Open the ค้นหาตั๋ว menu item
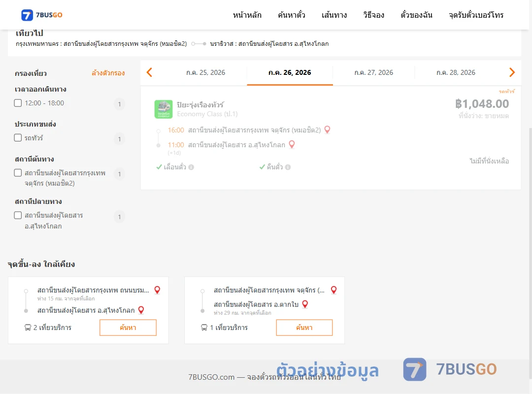Screen dimensions: 532x394 click(292, 15)
